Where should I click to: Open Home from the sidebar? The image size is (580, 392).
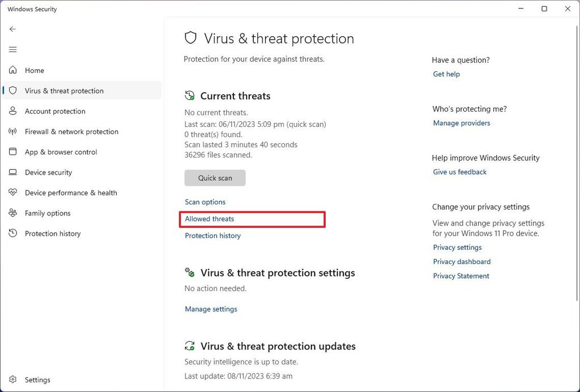click(35, 70)
